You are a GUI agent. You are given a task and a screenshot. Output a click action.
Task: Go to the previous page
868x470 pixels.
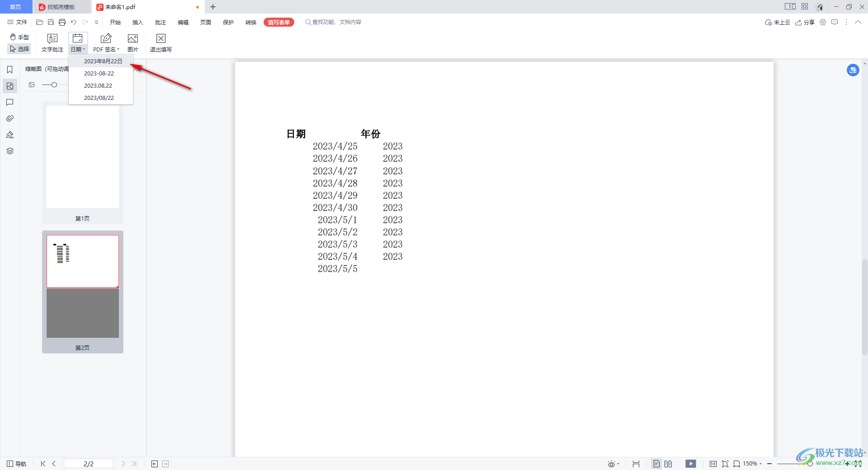54,464
